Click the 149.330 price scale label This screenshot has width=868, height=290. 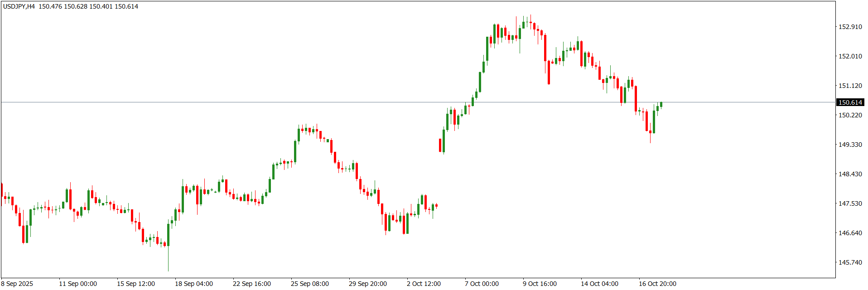click(850, 145)
